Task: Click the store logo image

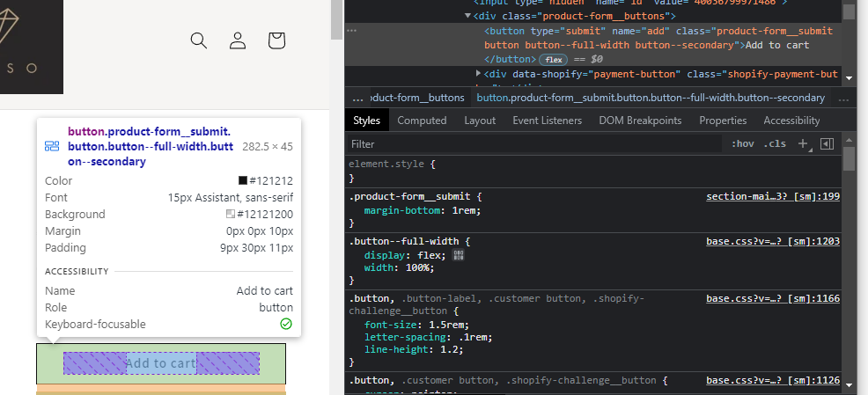Action: coord(32,47)
